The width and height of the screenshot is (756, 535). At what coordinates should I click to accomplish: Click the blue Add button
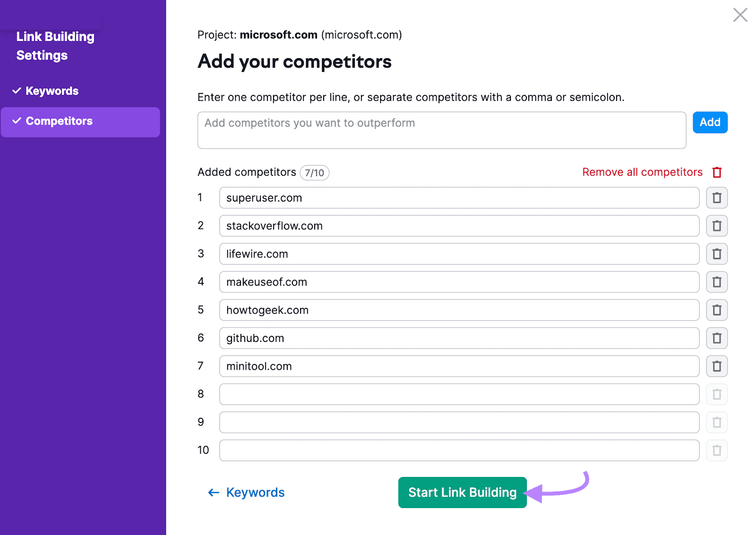click(x=710, y=122)
